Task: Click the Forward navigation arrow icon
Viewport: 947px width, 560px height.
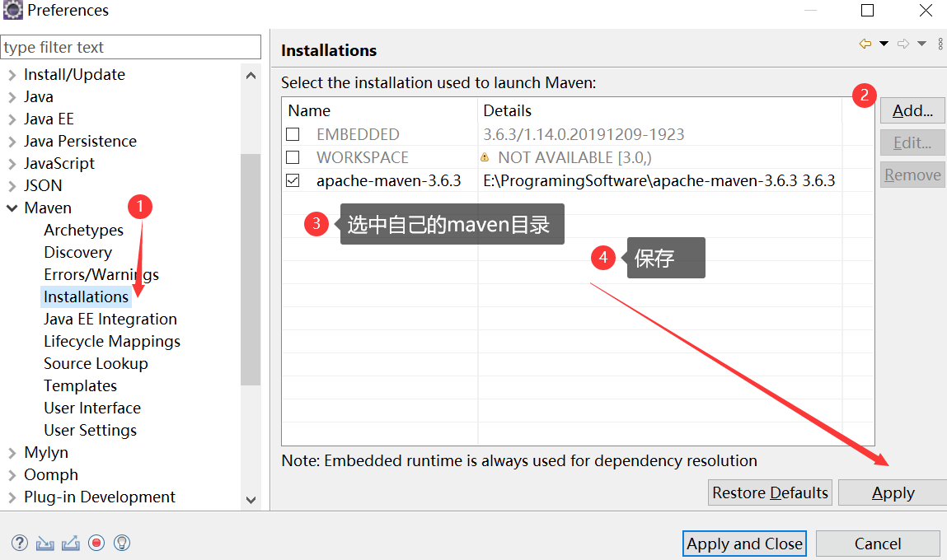Action: (903, 44)
